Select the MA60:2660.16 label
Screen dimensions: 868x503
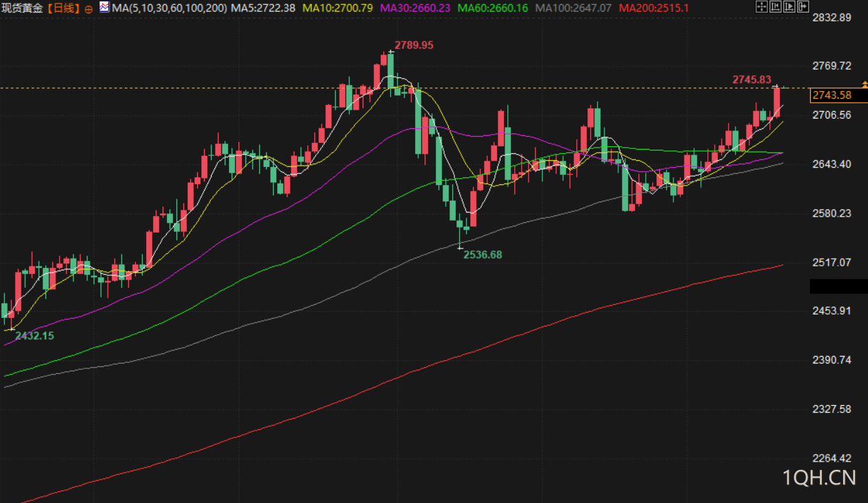click(493, 8)
